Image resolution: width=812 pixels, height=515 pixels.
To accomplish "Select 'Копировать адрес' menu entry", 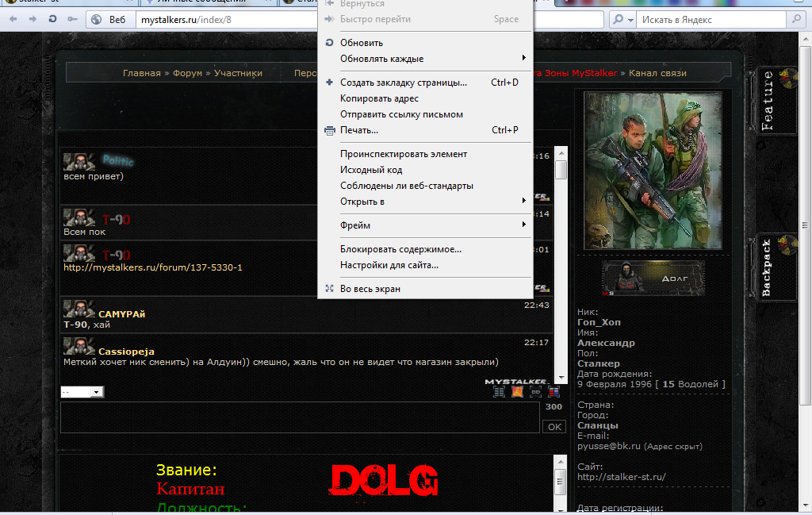I will click(425, 98).
